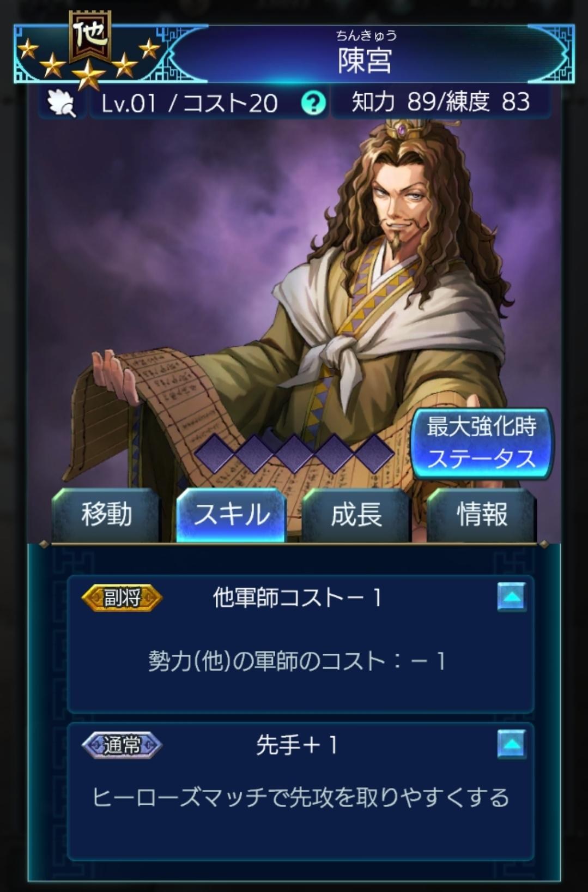
Task: Open the 成長 tab
Action: 356,515
